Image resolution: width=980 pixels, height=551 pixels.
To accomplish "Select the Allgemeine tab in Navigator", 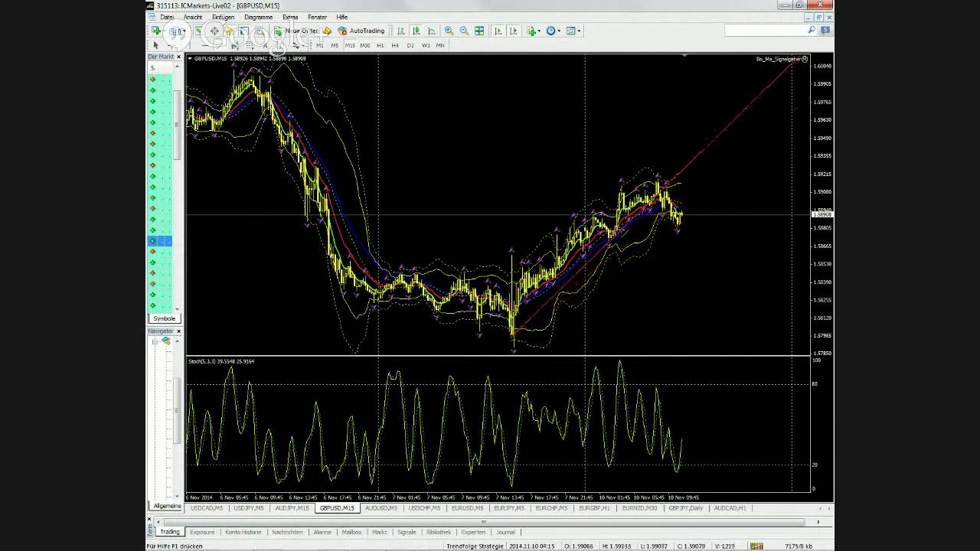I will [167, 506].
